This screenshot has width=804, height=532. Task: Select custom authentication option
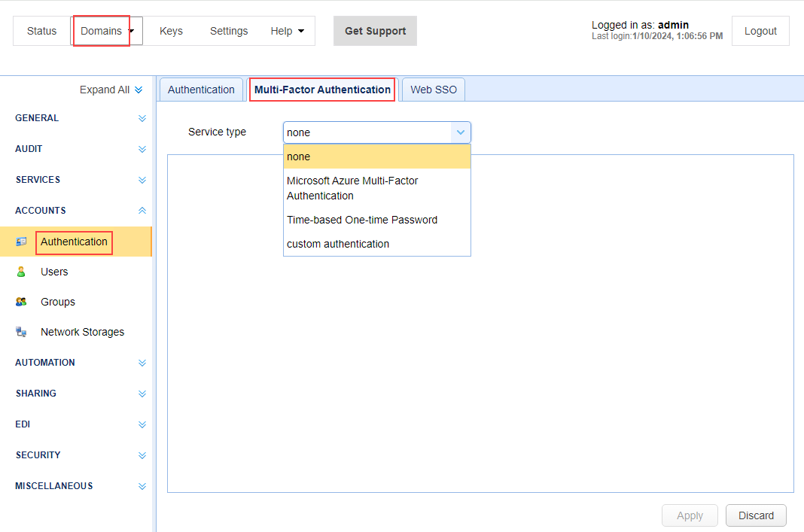point(338,244)
